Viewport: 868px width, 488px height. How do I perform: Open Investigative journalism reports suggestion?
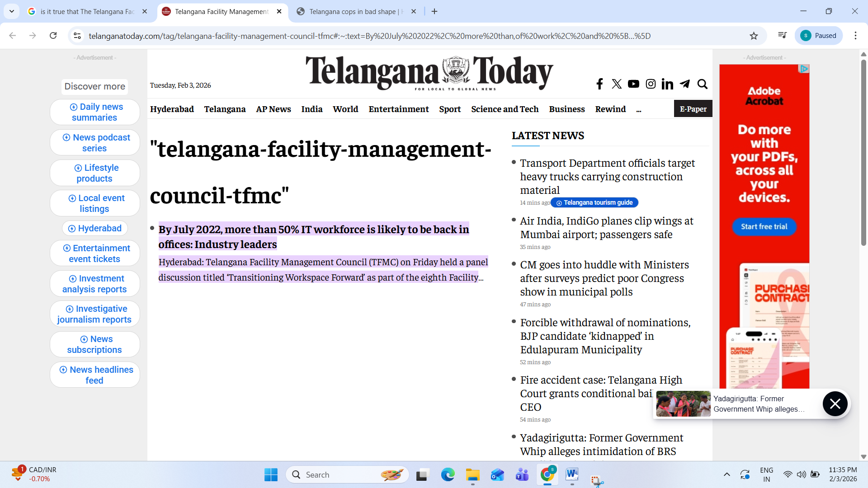click(x=94, y=314)
